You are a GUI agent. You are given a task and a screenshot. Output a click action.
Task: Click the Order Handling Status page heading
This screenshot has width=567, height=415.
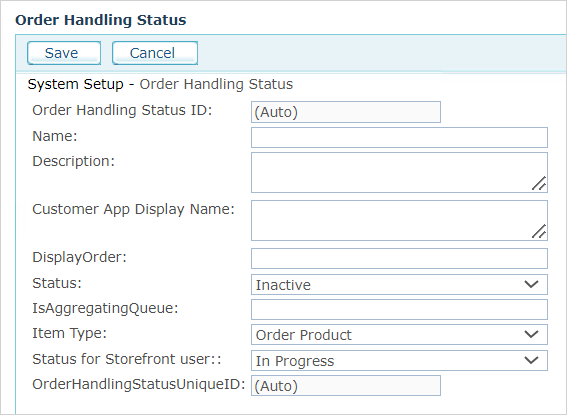pyautogui.click(x=101, y=20)
